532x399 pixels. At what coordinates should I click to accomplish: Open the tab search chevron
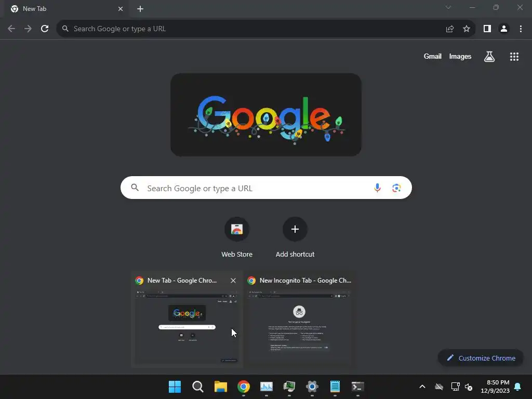click(x=448, y=7)
